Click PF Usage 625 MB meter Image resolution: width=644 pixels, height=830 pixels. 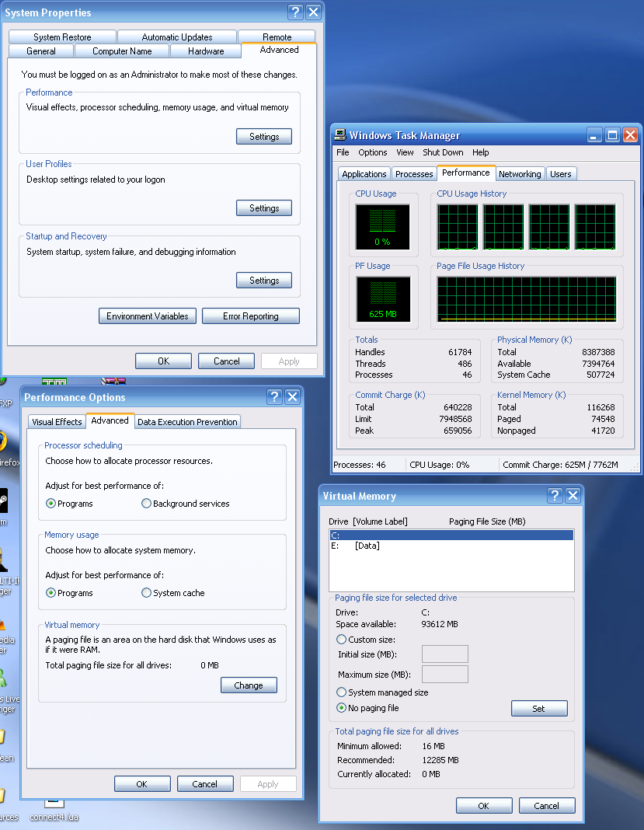(383, 299)
